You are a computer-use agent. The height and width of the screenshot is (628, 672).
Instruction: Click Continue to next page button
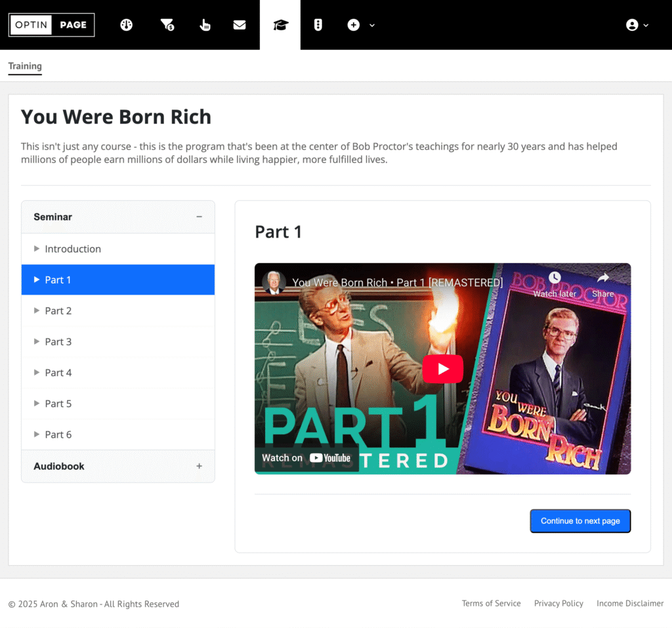pos(580,521)
